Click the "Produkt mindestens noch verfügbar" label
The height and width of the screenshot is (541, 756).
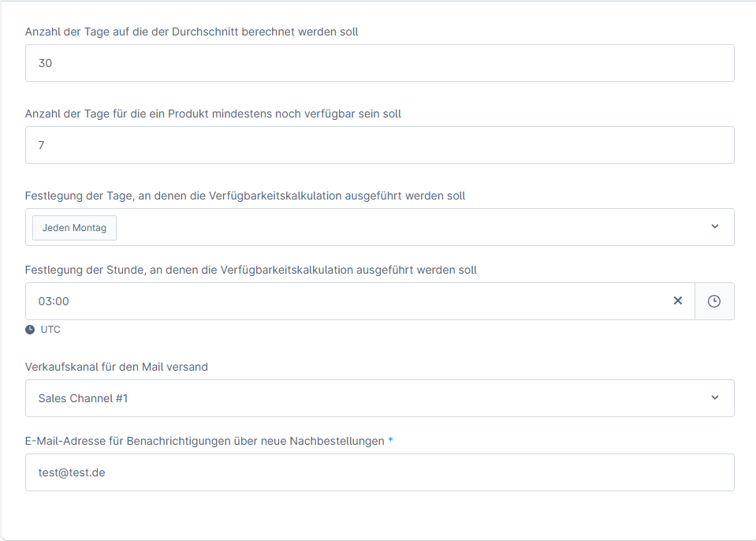coord(213,114)
